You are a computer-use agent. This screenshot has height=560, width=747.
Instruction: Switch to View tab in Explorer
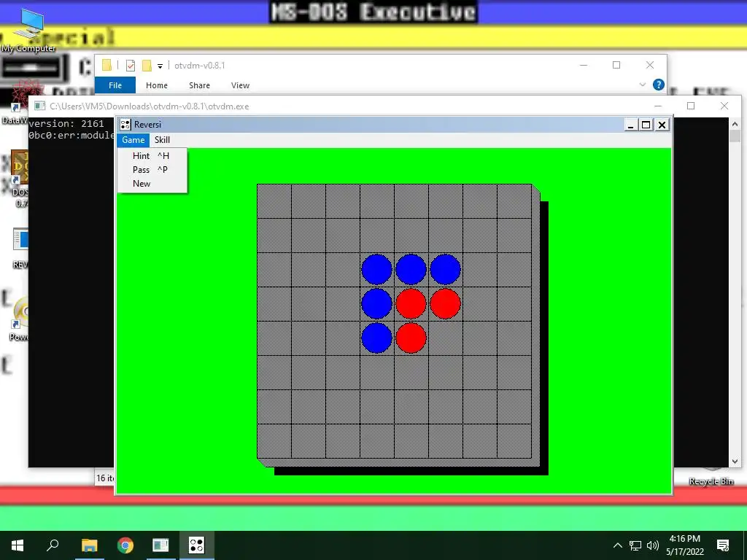[240, 85]
